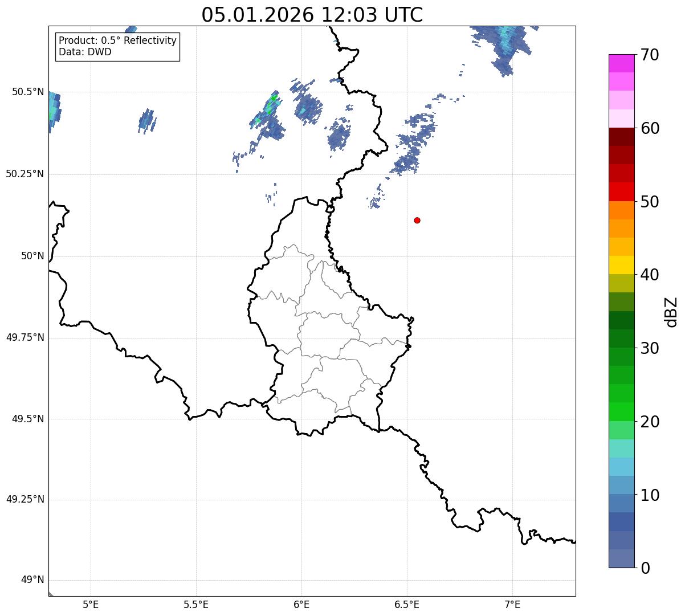Click the yellow colorbar segment just above 40 dBZ
The height and width of the screenshot is (616, 685).
(x=621, y=265)
